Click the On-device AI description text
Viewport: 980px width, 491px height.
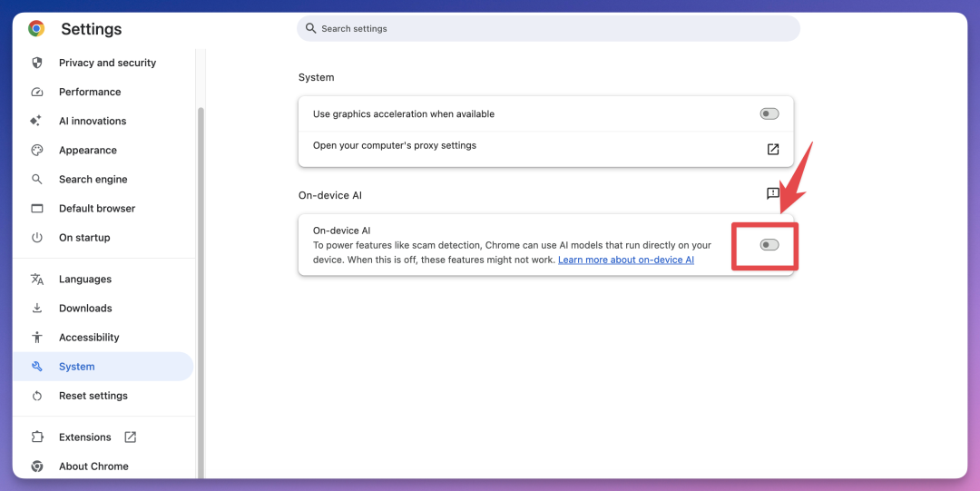click(x=512, y=252)
